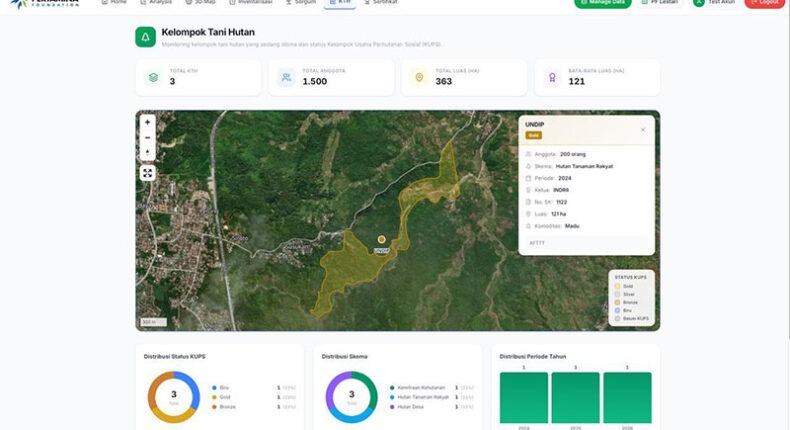This screenshot has width=790, height=430.
Task: Click the Komoditas icon in popup
Action: tap(529, 226)
